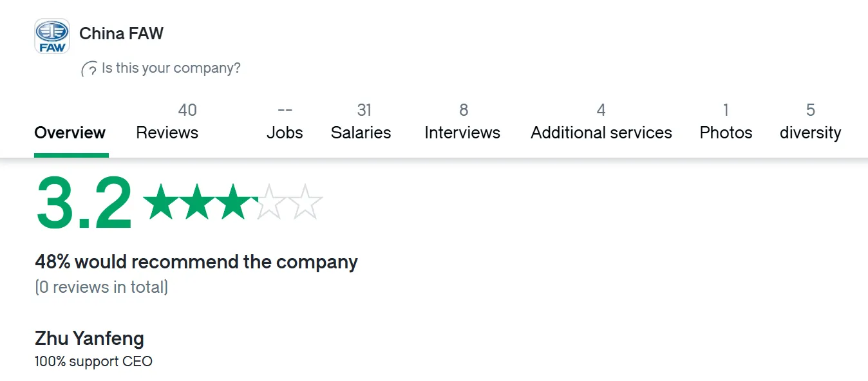Click the question mark icon beside company prompt
The width and height of the screenshot is (868, 381).
pos(90,69)
